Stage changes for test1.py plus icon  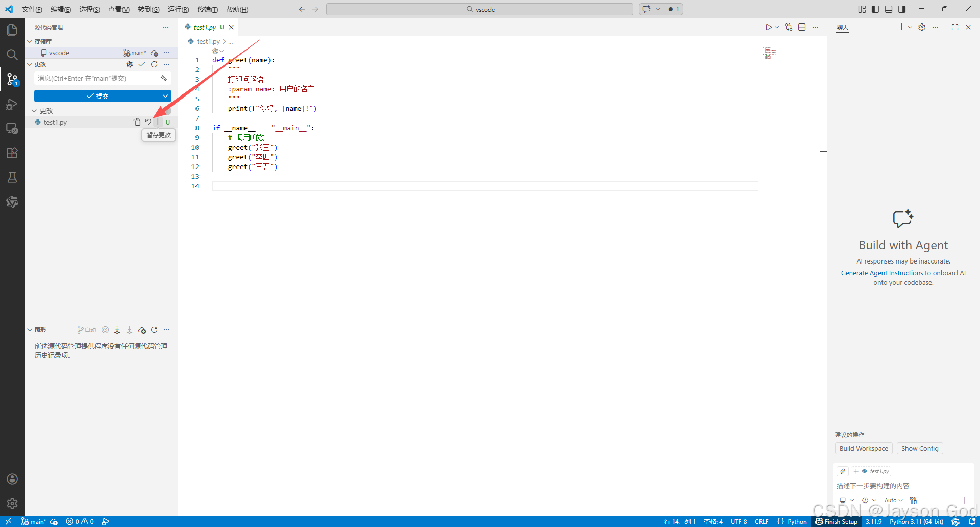(158, 122)
